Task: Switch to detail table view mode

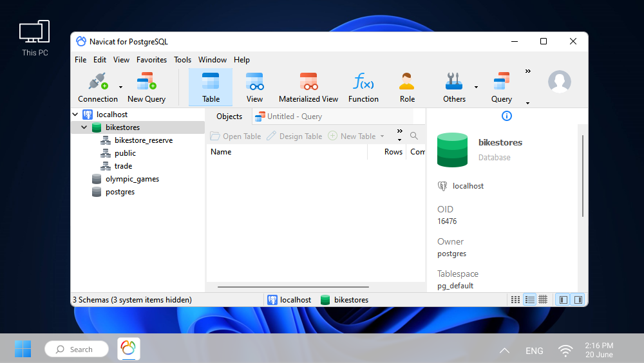Action: click(543, 300)
